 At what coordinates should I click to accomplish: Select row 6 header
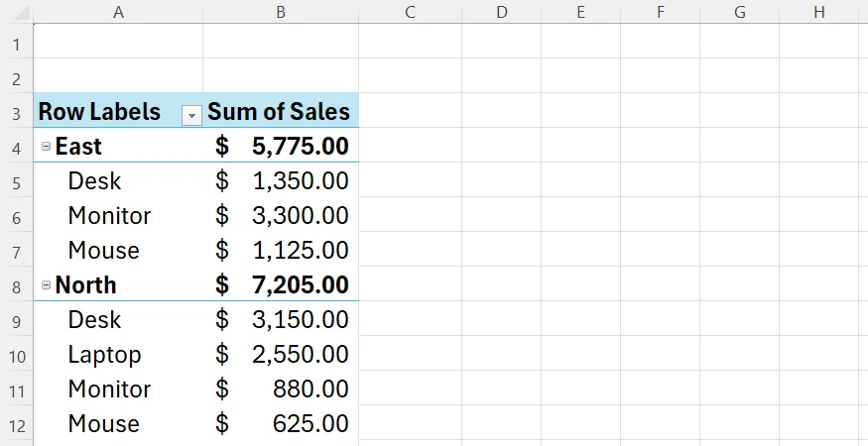pos(17,215)
